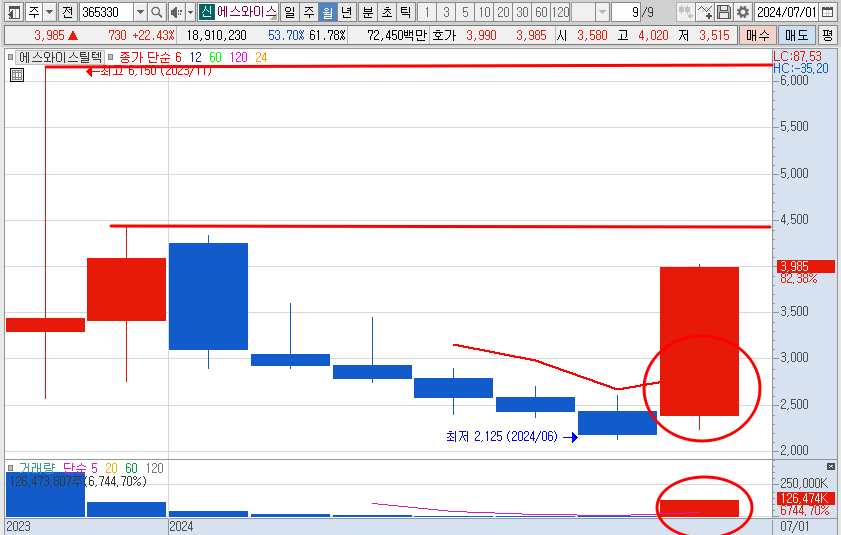Switch to minute 분 chart
The image size is (841, 535).
click(x=368, y=12)
